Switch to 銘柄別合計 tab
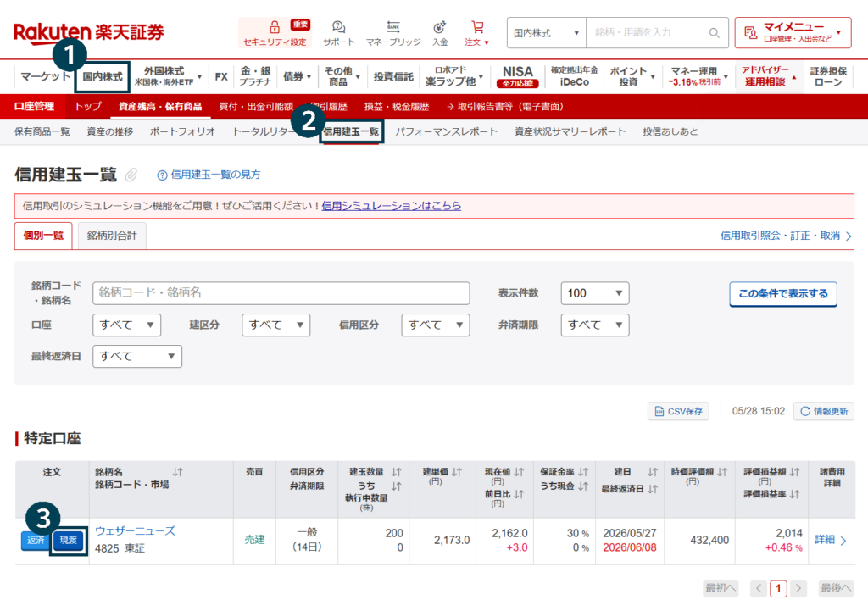Viewport: 868px width, 611px height. 112,236
